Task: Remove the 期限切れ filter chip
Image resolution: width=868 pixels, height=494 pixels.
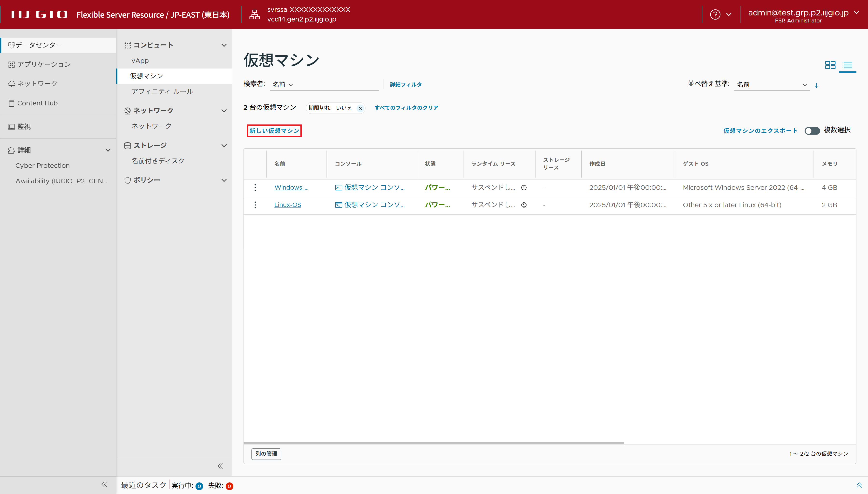Action: 360,108
